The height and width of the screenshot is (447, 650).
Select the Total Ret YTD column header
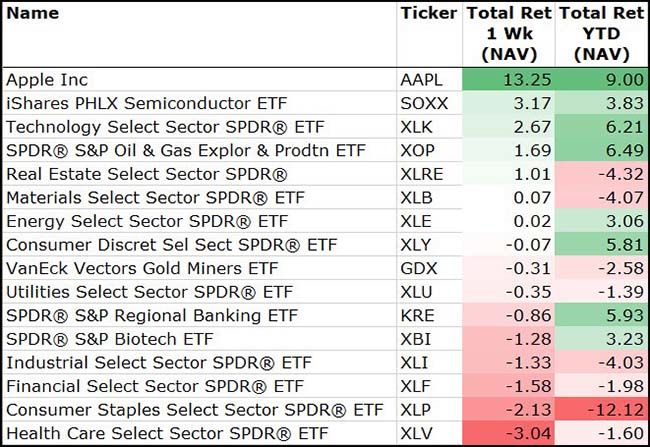601,34
